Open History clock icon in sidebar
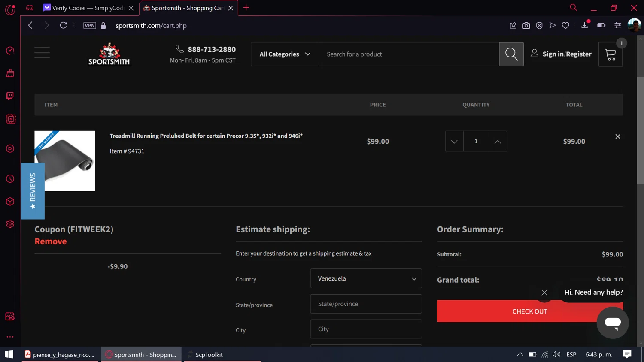The height and width of the screenshot is (362, 644). pos(10,178)
